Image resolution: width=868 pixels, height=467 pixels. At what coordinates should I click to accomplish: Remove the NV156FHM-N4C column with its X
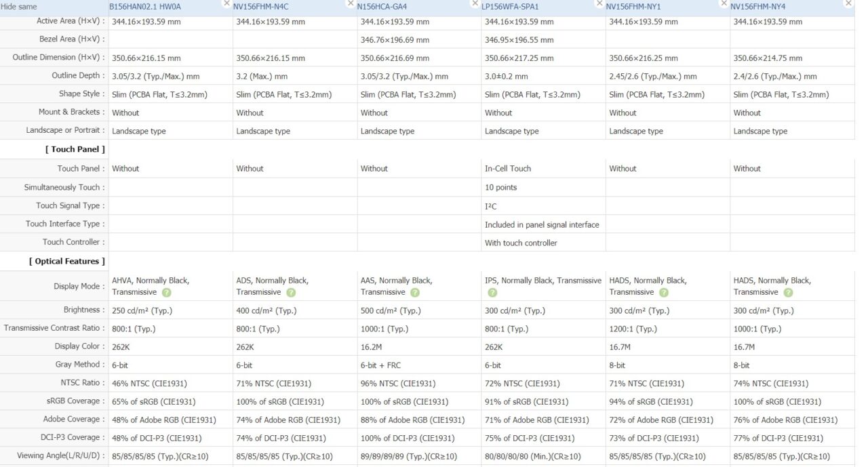(x=351, y=3)
